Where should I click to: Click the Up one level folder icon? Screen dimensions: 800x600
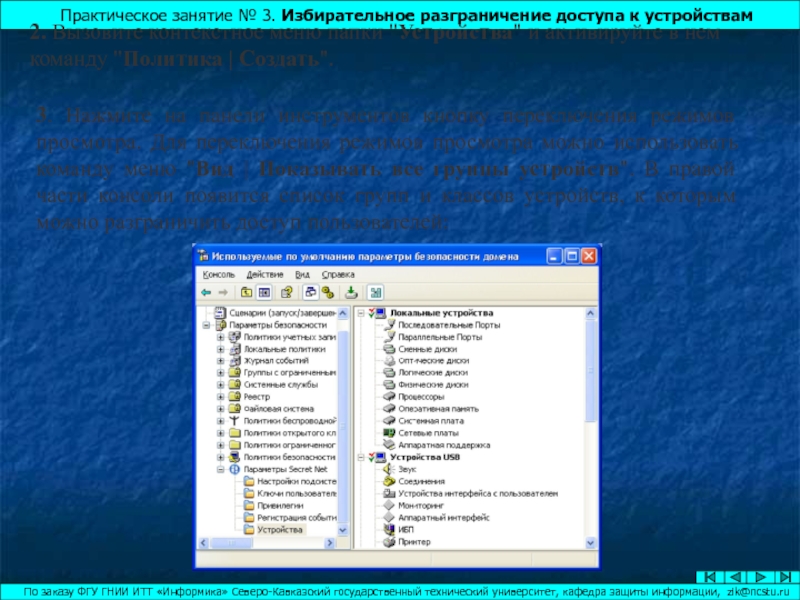pos(245,292)
